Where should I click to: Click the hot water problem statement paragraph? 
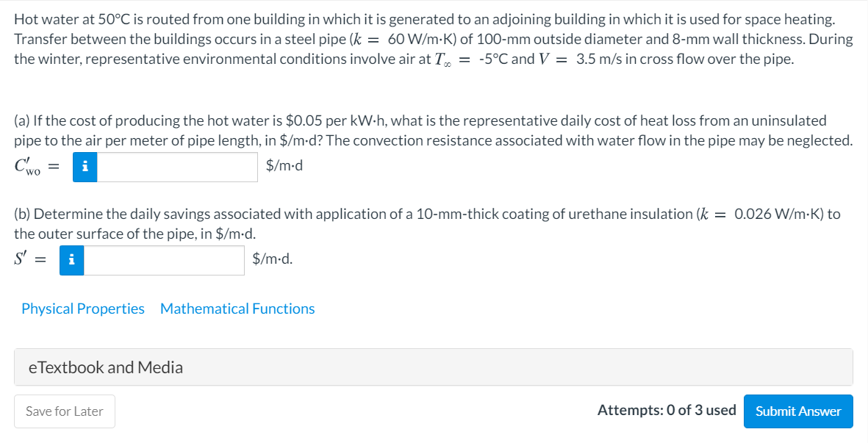(x=434, y=39)
